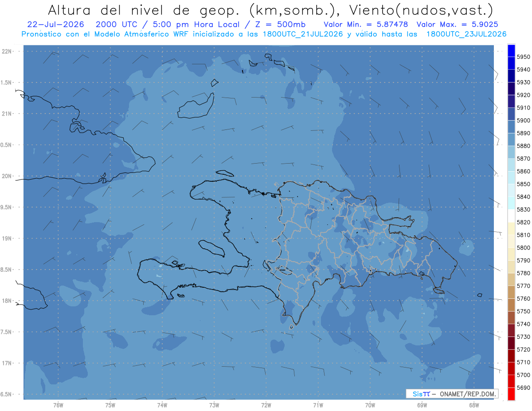Image resolution: width=532 pixels, height=411 pixels.
Task: Click the "73W" longitude label
Action: (214, 405)
